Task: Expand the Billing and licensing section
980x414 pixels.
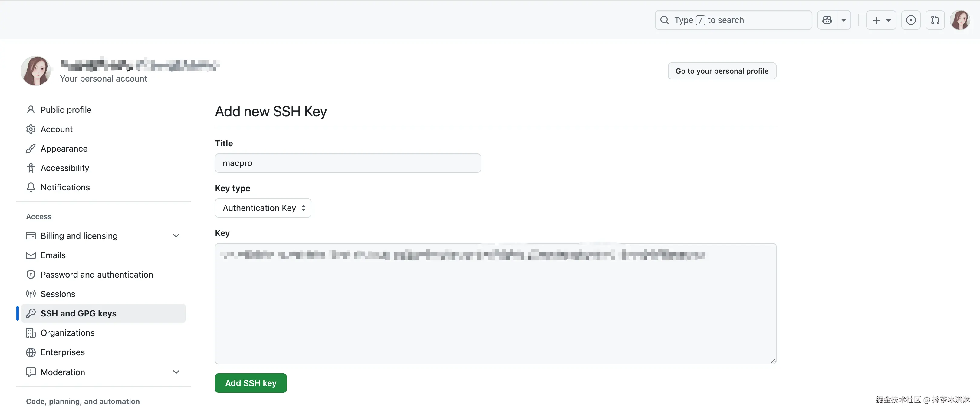Action: pos(176,236)
